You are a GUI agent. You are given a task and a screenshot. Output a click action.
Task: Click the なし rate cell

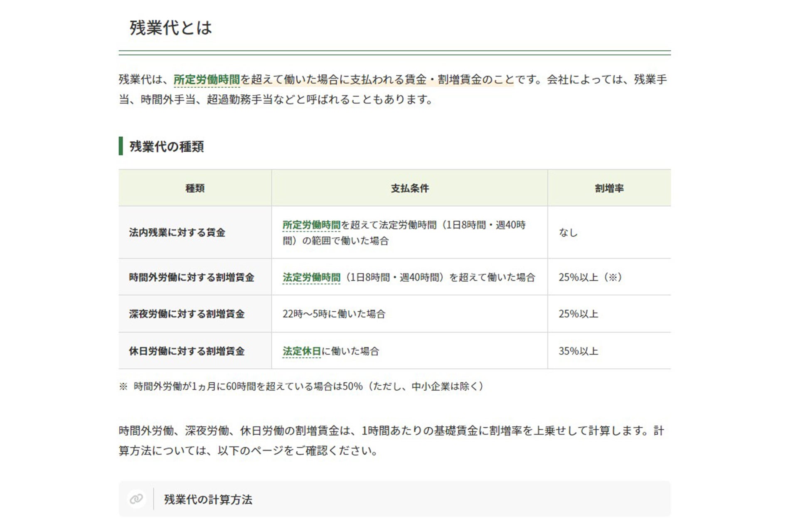point(568,232)
